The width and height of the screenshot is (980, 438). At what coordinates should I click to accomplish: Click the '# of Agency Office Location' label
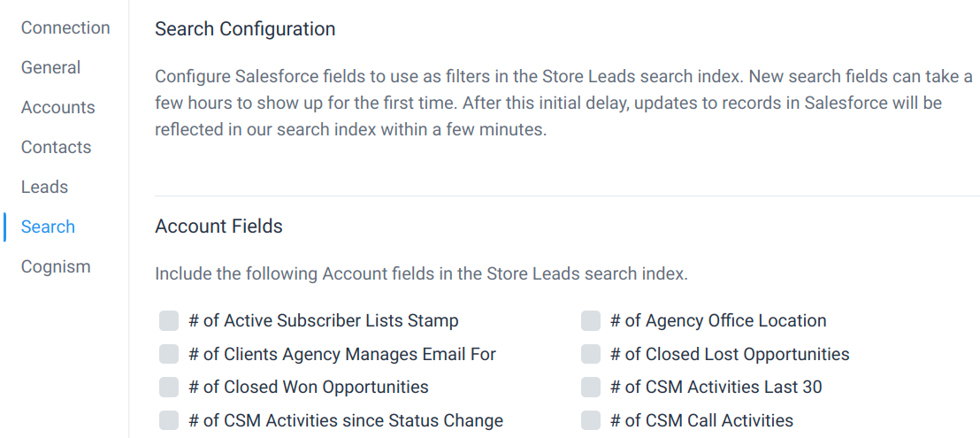(719, 321)
